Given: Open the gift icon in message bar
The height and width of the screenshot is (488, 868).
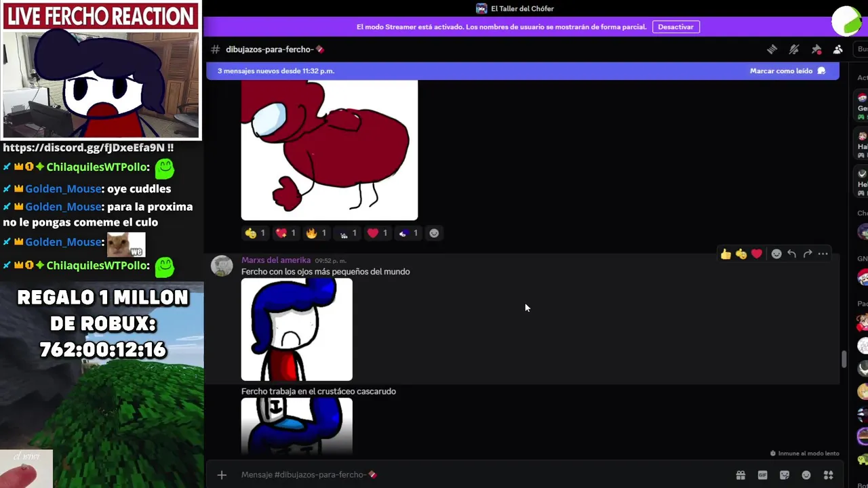Looking at the screenshot, I should click(741, 475).
